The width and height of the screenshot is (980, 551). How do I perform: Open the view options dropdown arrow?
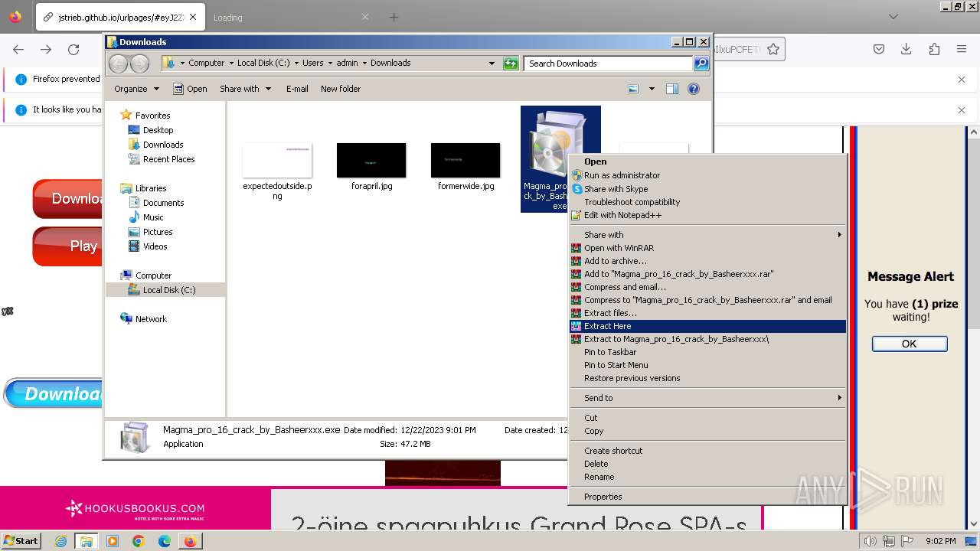(x=652, y=89)
